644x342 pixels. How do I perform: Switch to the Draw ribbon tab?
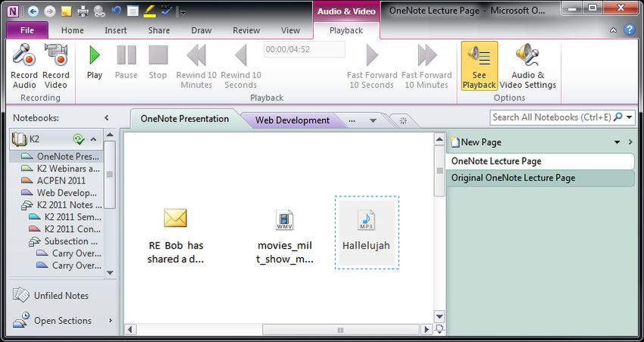tap(202, 30)
